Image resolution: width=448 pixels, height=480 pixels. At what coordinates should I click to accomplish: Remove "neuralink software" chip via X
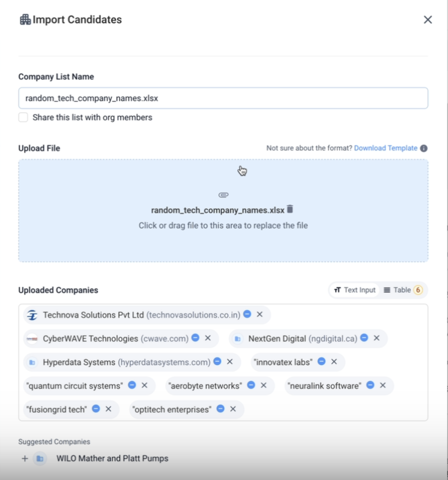(x=383, y=385)
